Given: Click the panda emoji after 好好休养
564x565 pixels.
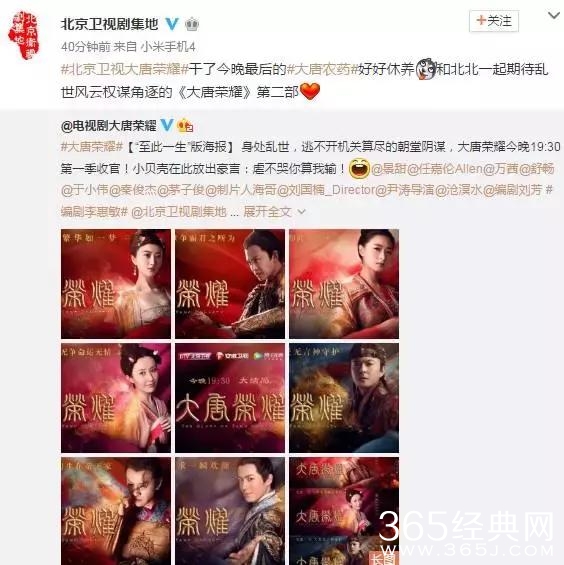Looking at the screenshot, I should pyautogui.click(x=426, y=68).
